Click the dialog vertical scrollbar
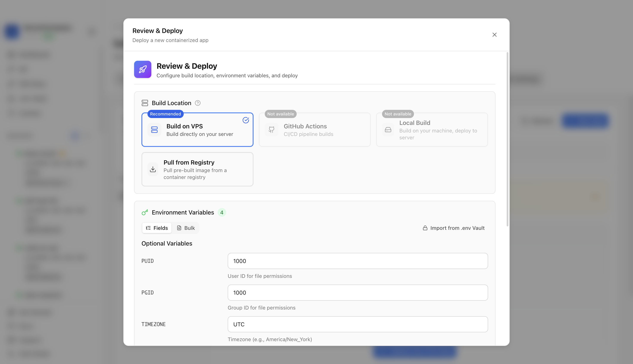Viewport: 633px width, 364px height. (x=507, y=139)
